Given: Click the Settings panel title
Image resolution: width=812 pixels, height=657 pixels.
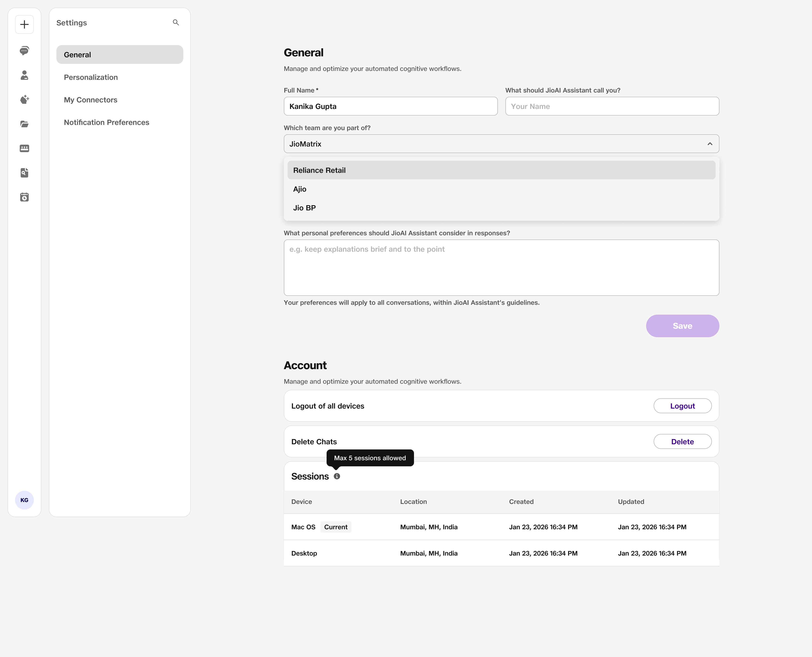Looking at the screenshot, I should (72, 23).
